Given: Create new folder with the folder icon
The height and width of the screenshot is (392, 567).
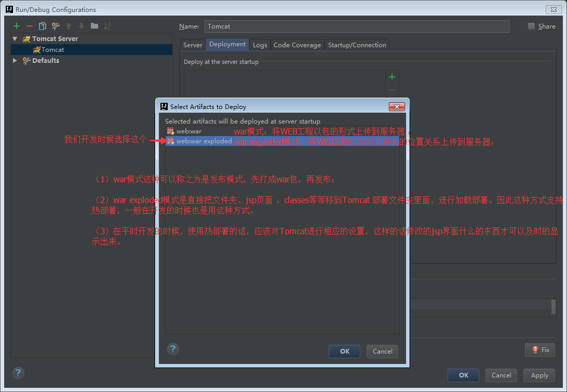Looking at the screenshot, I should coord(95,25).
